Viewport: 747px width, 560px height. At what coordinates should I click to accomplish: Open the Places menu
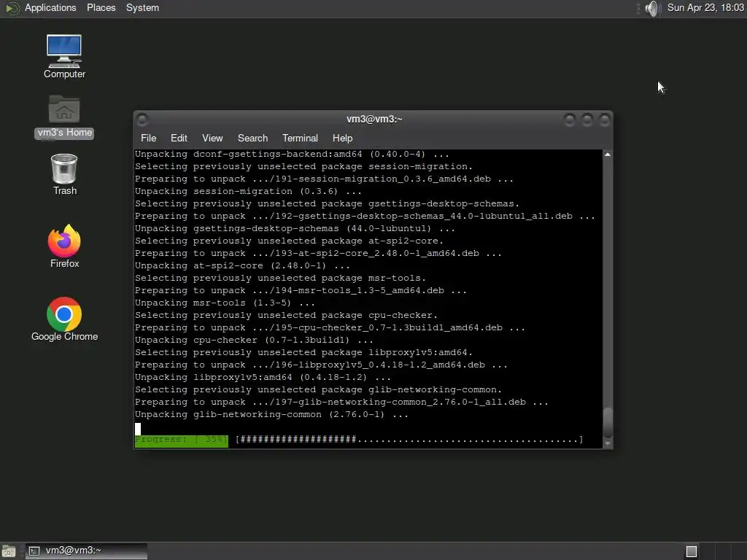point(101,8)
